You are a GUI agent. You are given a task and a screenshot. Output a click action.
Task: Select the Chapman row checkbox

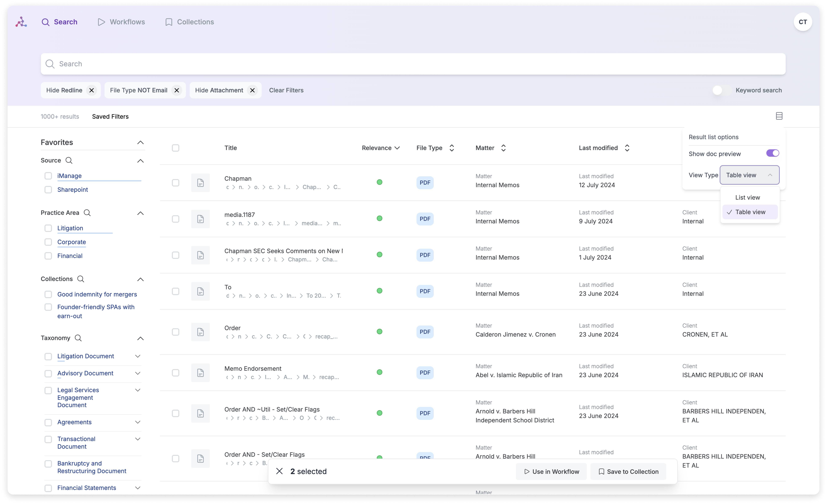pyautogui.click(x=175, y=183)
